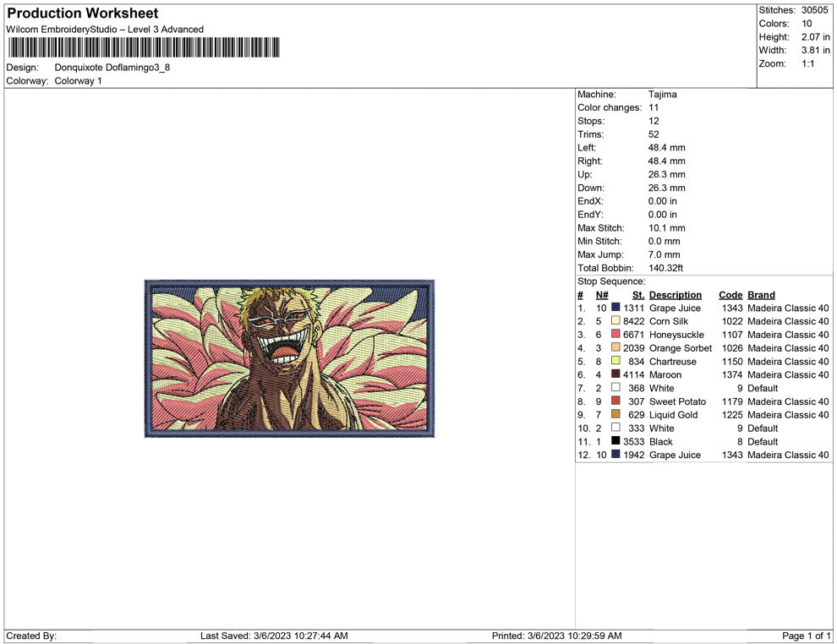The image size is (837, 644).
Task: Click the Trims value '52'
Action: (x=654, y=134)
